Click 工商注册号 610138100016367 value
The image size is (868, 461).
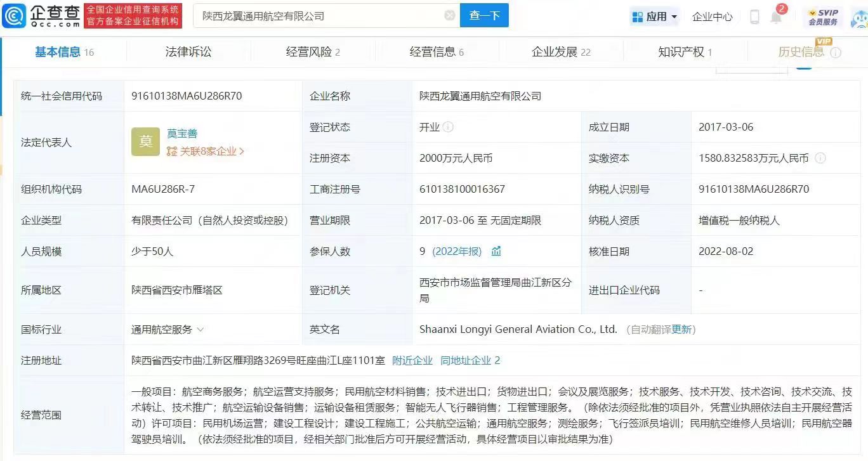coord(463,189)
